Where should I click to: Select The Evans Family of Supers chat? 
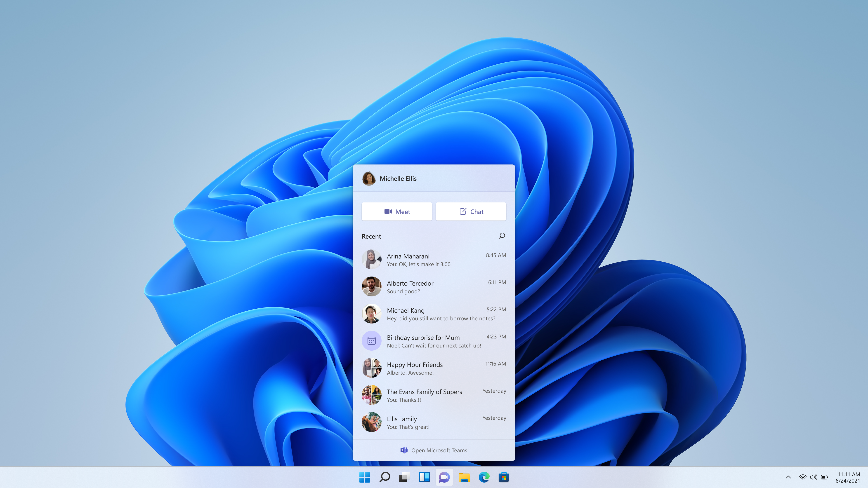coord(433,394)
